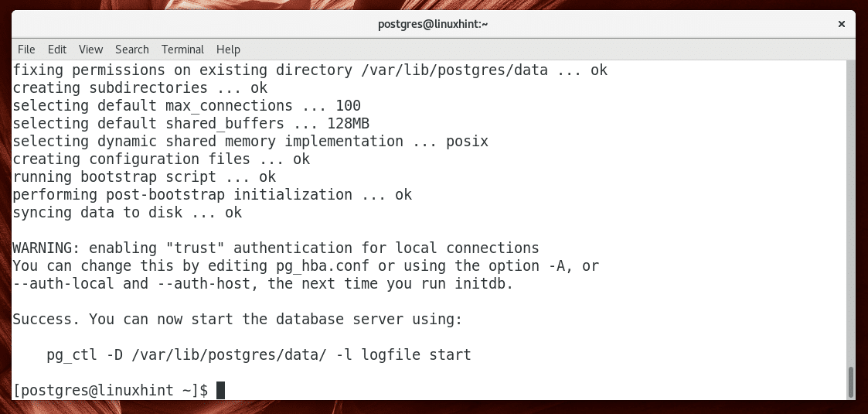Open the Terminal menu
The image size is (868, 414).
182,50
